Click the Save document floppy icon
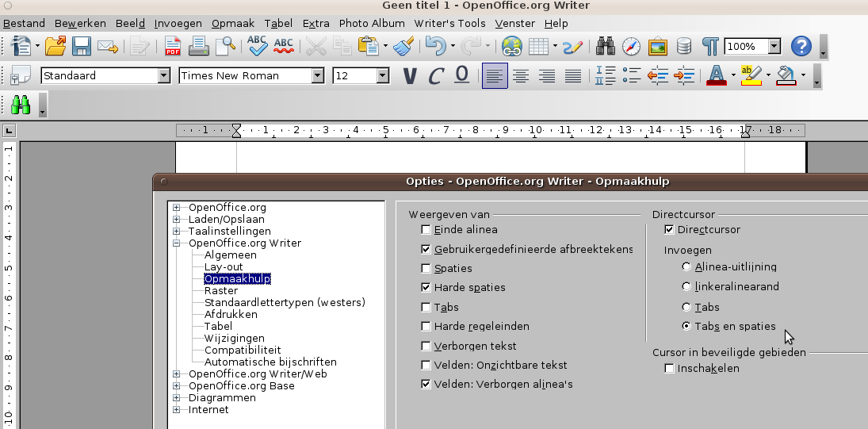This screenshot has height=429, width=868. click(81, 47)
